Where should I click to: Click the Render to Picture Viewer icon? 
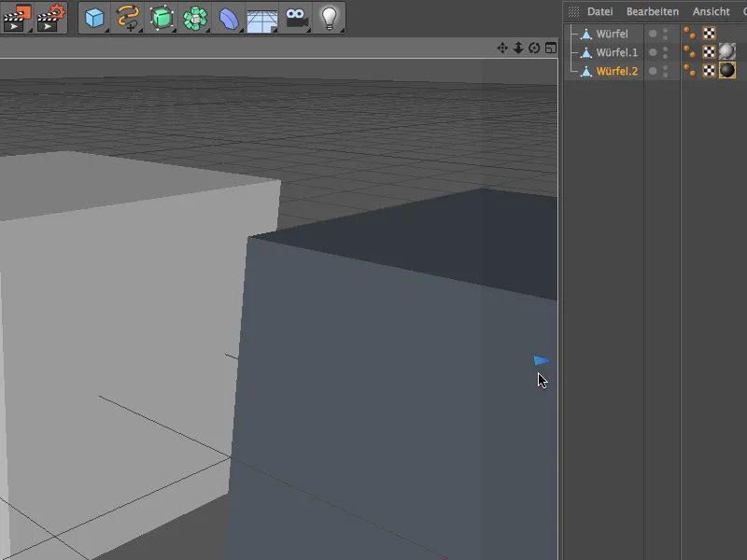(17, 18)
